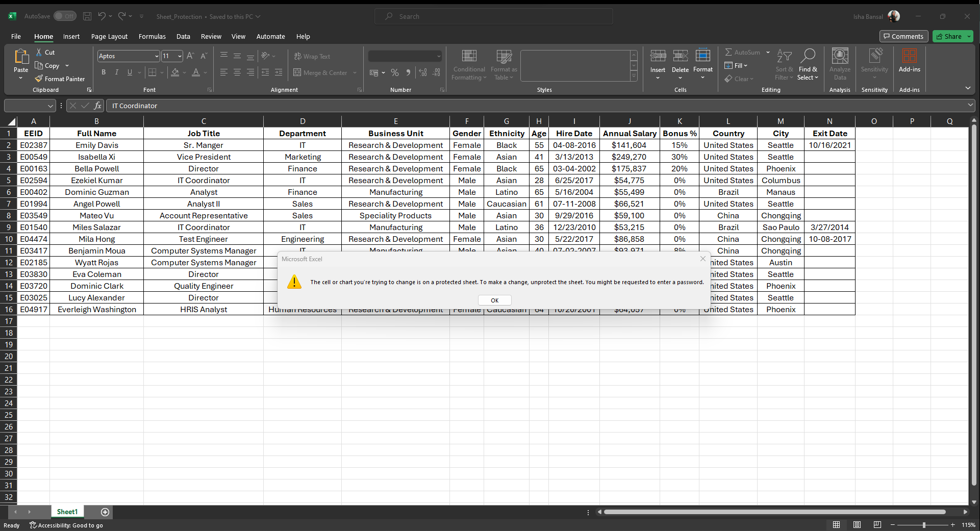Image resolution: width=980 pixels, height=531 pixels.
Task: Switch to the Review tab
Action: tap(211, 36)
